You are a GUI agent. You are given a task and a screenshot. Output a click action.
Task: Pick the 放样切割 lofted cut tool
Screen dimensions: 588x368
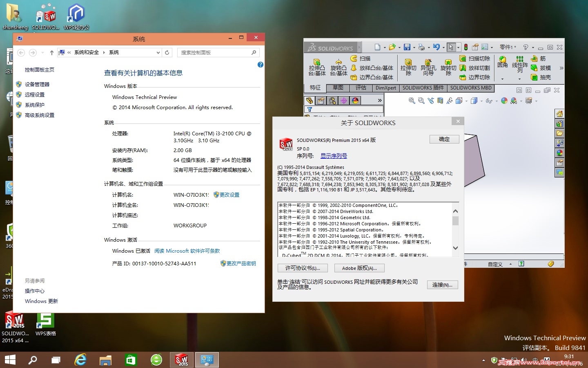[x=475, y=68]
